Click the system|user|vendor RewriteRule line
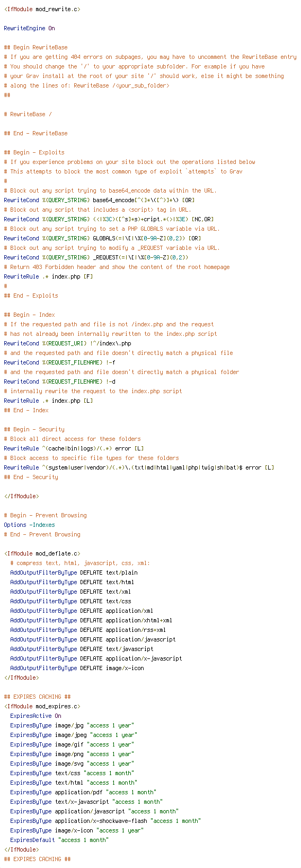Screen dimensions: 301x868 pyautogui.click(x=139, y=467)
